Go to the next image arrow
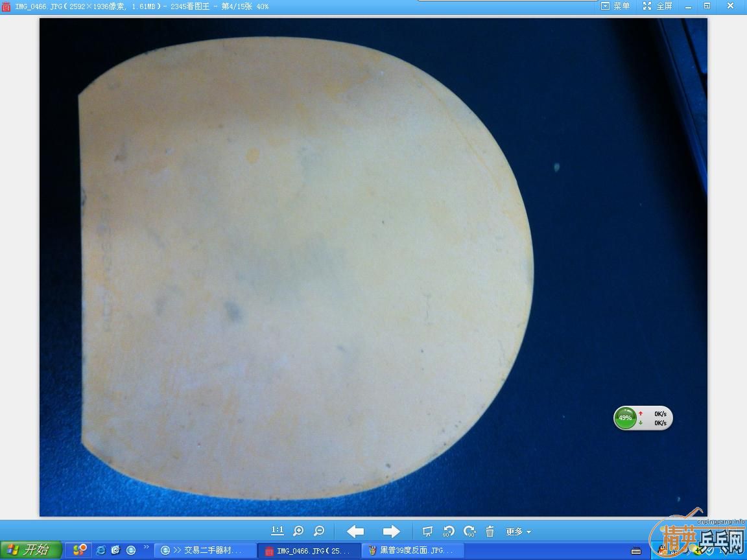The image size is (747, 560). pos(391,531)
